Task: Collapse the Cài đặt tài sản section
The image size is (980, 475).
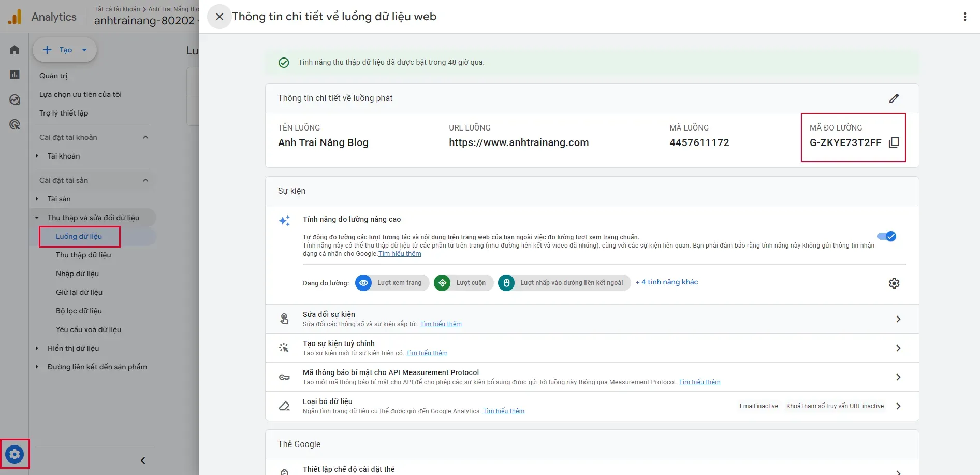Action: tap(145, 180)
